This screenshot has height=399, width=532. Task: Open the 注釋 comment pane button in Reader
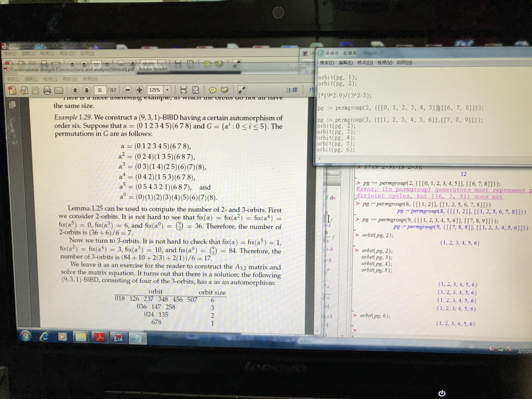292,90
